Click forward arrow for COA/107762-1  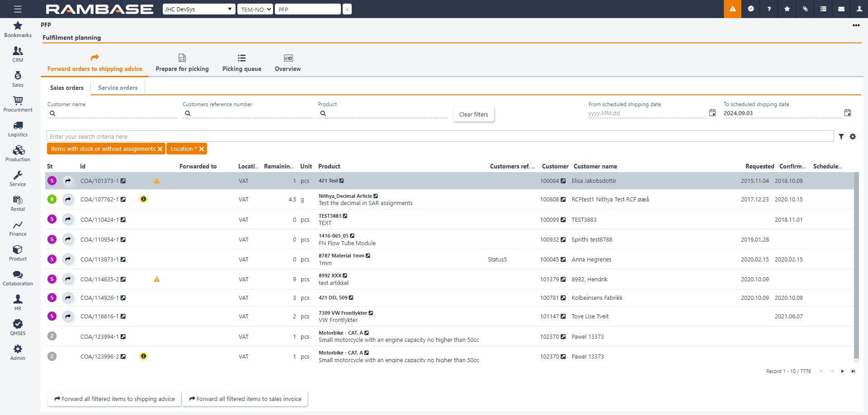tap(68, 200)
